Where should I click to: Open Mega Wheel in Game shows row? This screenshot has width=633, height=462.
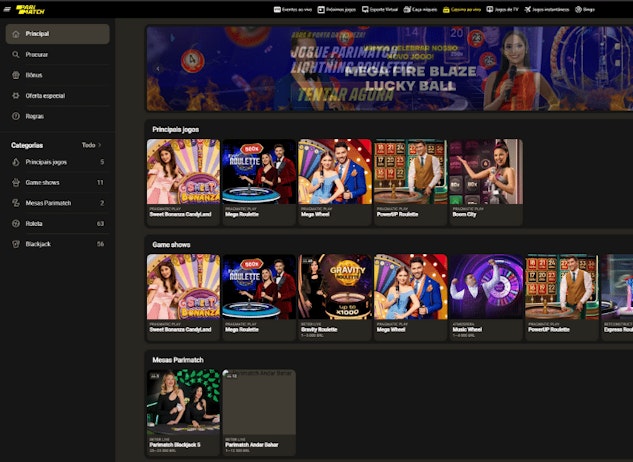[x=411, y=297]
